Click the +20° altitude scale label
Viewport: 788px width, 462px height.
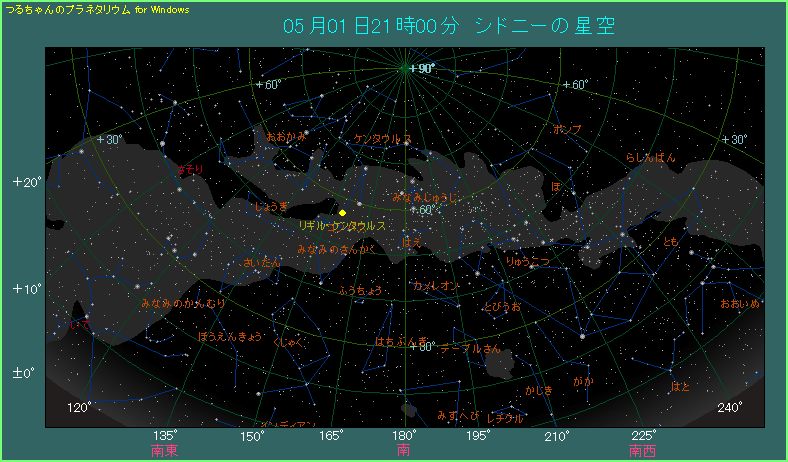tap(24, 183)
